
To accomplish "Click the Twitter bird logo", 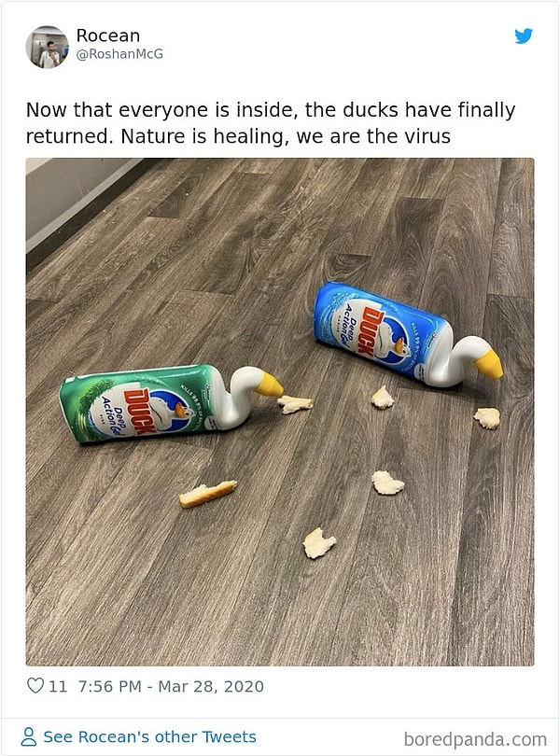I will 524,36.
